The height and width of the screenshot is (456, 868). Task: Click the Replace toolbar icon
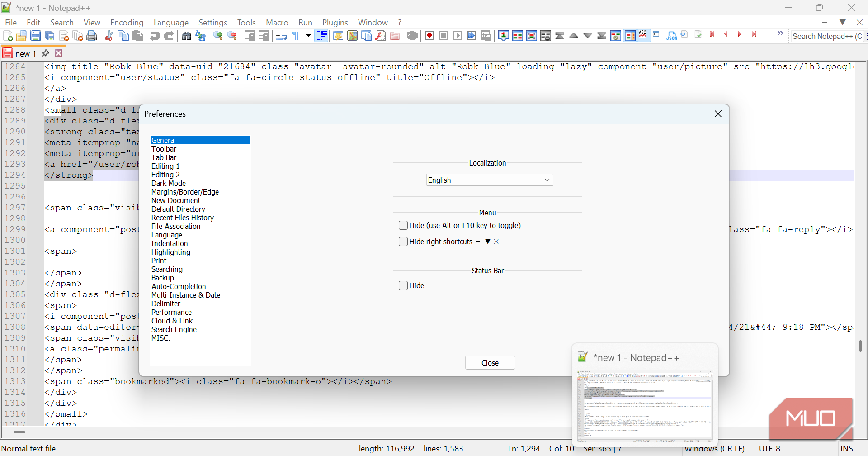point(200,36)
